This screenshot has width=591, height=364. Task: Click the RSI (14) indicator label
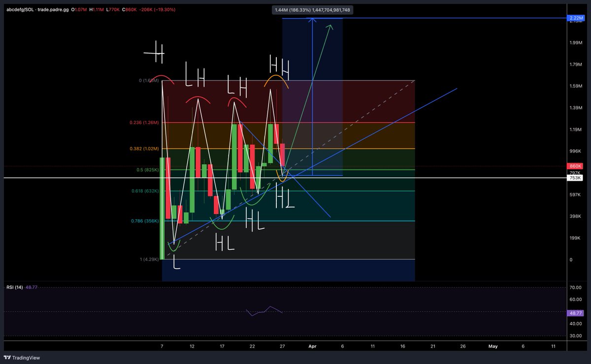pyautogui.click(x=15, y=287)
